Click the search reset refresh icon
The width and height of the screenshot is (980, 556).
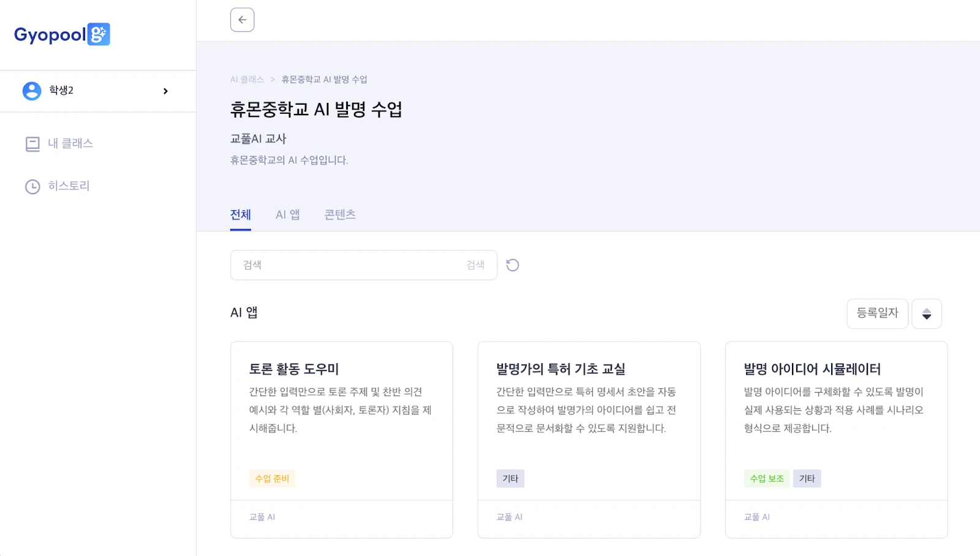[x=513, y=265]
